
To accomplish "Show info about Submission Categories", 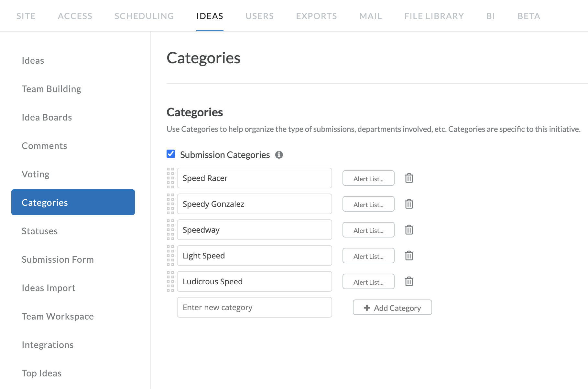I will (279, 155).
